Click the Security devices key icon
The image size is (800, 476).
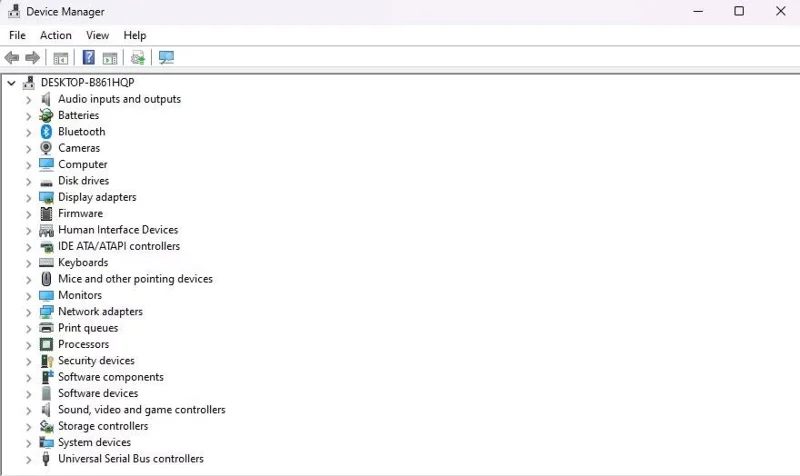[46, 361]
